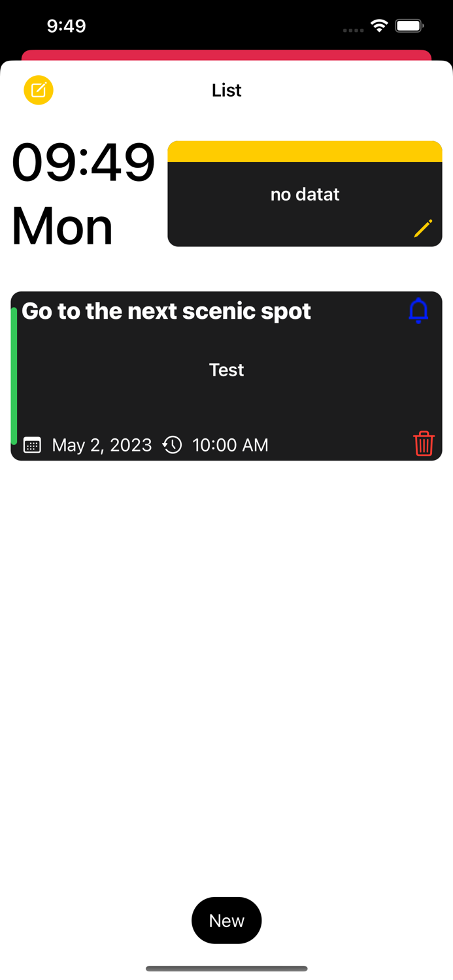Open the time picker showing 10:00 AM
This screenshot has height=980, width=453.
[x=230, y=445]
